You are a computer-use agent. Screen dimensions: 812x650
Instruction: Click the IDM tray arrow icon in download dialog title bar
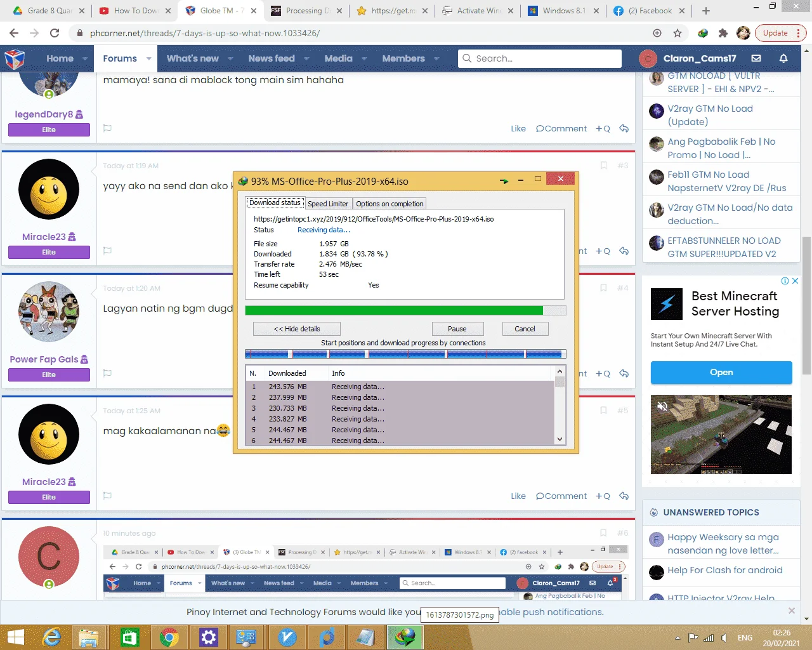click(x=504, y=181)
